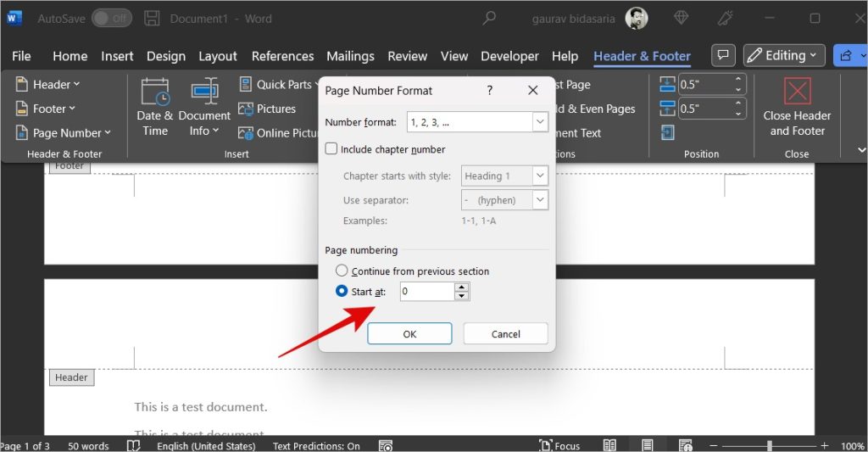The height and width of the screenshot is (452, 868).
Task: Open the Developer tab
Action: pyautogui.click(x=509, y=56)
